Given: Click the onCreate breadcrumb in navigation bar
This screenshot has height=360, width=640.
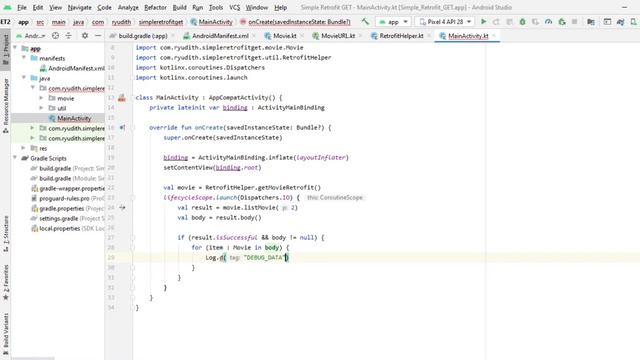Looking at the screenshot, I should pyautogui.click(x=295, y=22).
